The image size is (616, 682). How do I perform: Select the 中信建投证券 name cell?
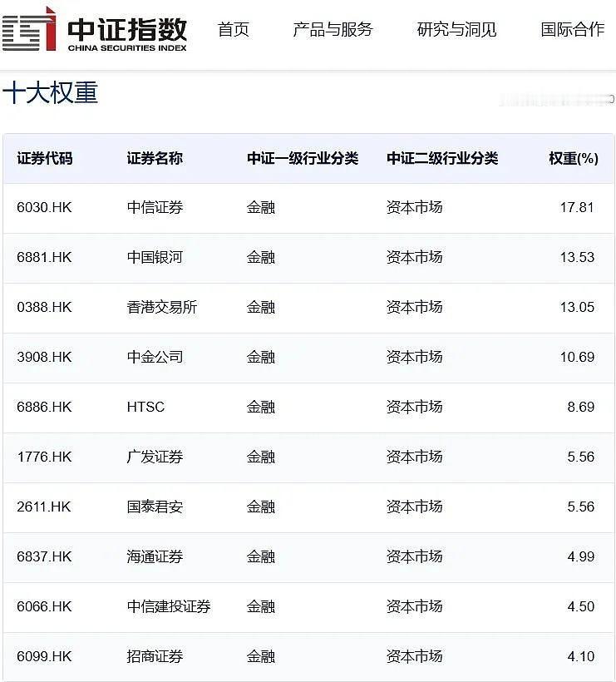[169, 606]
